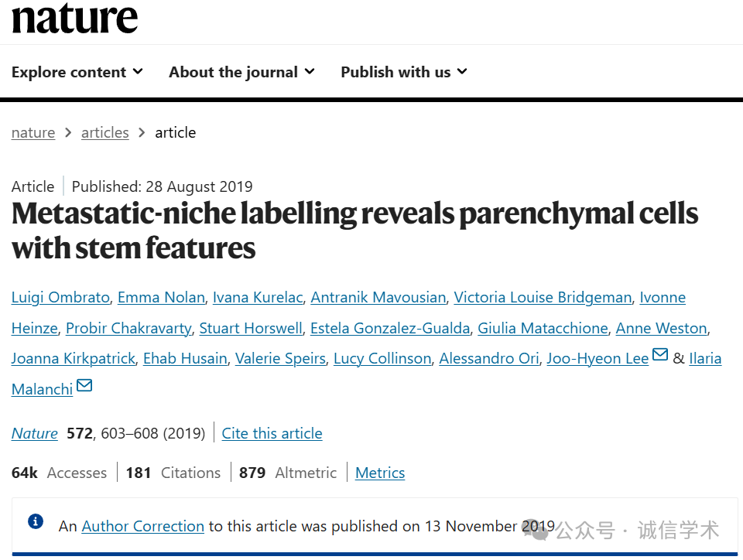Open the Author Correction link
The width and height of the screenshot is (743, 560).
pyautogui.click(x=142, y=526)
